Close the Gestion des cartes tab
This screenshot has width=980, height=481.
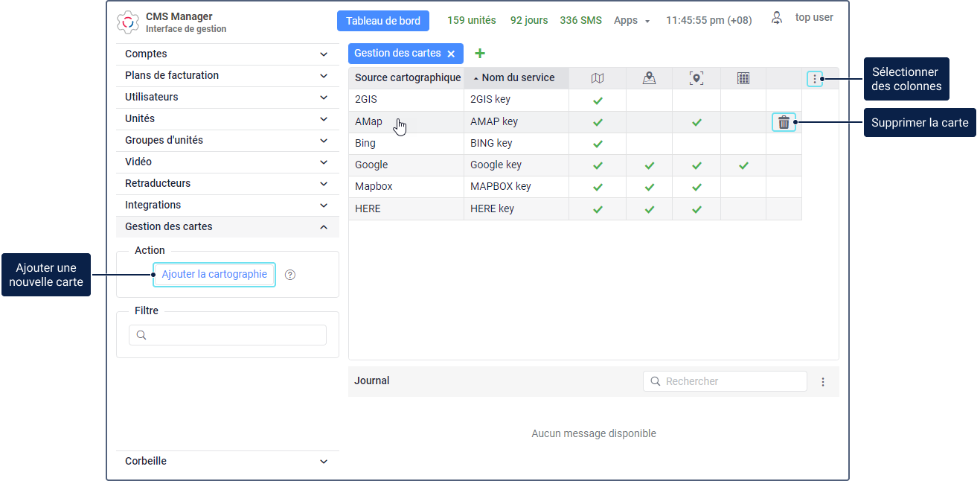point(451,54)
